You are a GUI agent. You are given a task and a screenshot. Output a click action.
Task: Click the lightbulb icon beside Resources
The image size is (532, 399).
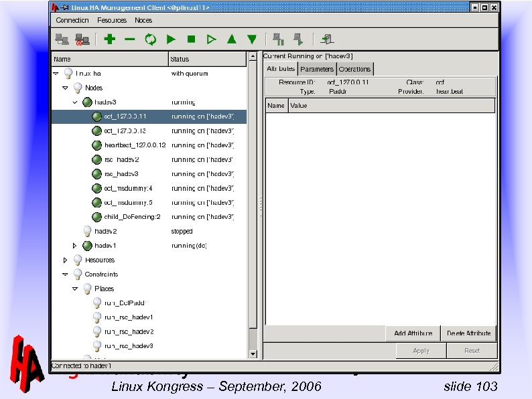point(78,260)
